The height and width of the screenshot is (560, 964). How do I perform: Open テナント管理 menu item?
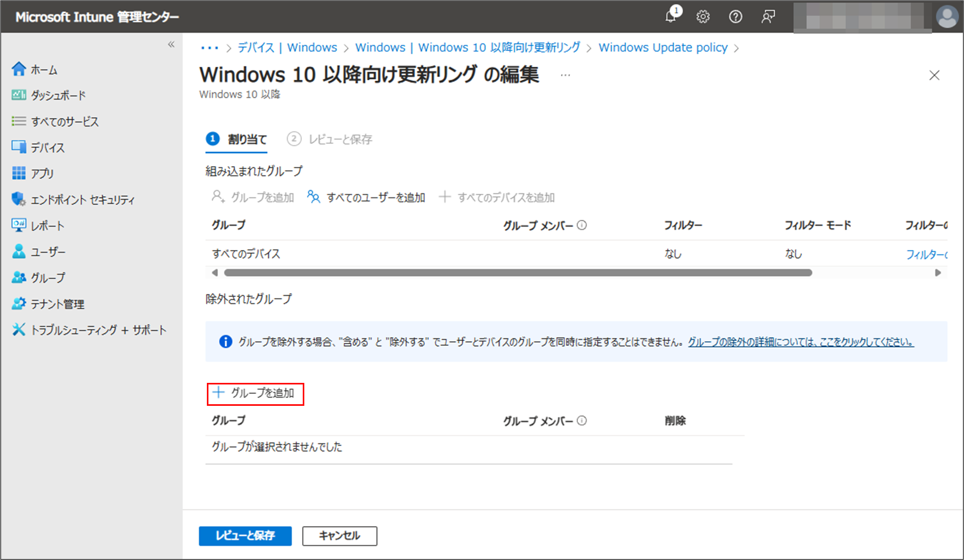click(x=57, y=304)
